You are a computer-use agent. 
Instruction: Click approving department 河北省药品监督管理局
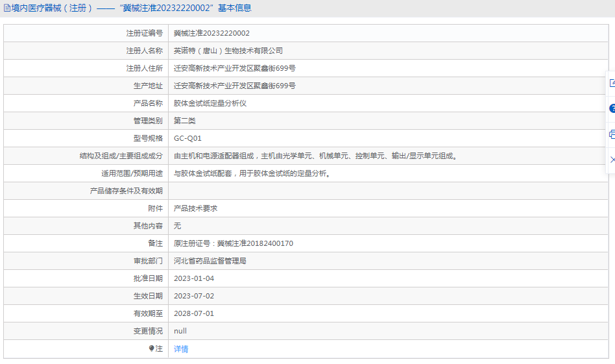210,261
